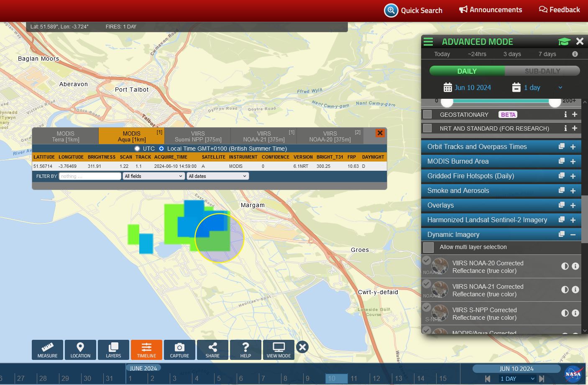
Task: Expand the chevron next to 1 day
Action: click(560, 87)
